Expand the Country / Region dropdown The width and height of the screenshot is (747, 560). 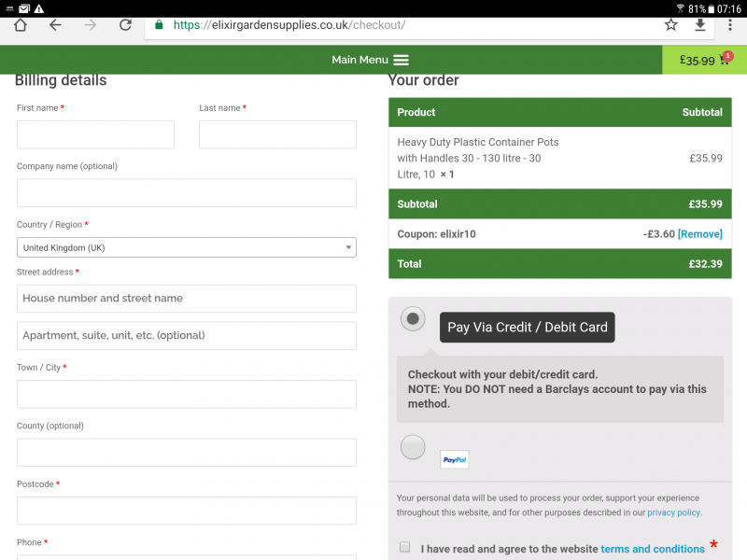click(186, 247)
